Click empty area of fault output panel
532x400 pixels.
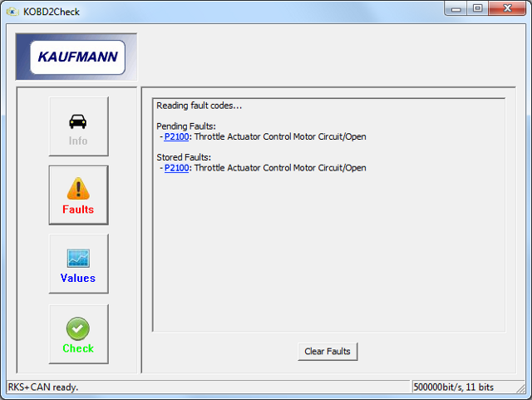(x=328, y=258)
